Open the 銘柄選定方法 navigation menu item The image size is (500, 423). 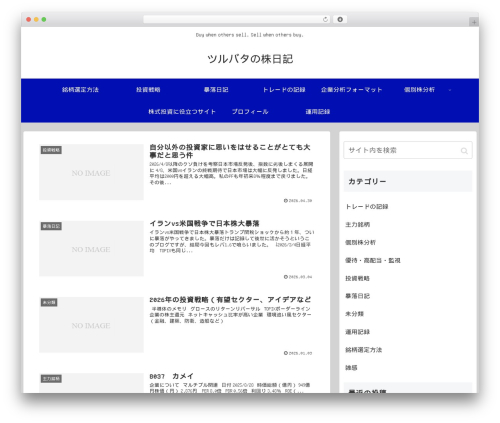tap(80, 90)
